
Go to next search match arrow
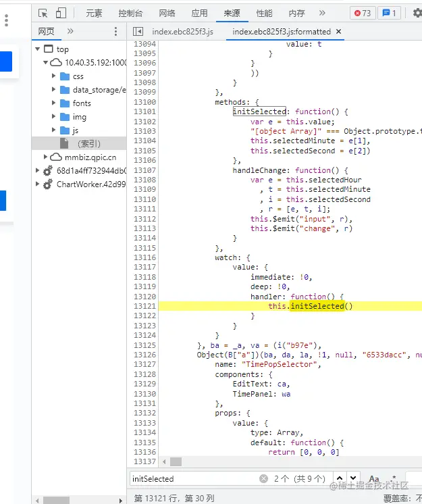pyautogui.click(x=353, y=478)
